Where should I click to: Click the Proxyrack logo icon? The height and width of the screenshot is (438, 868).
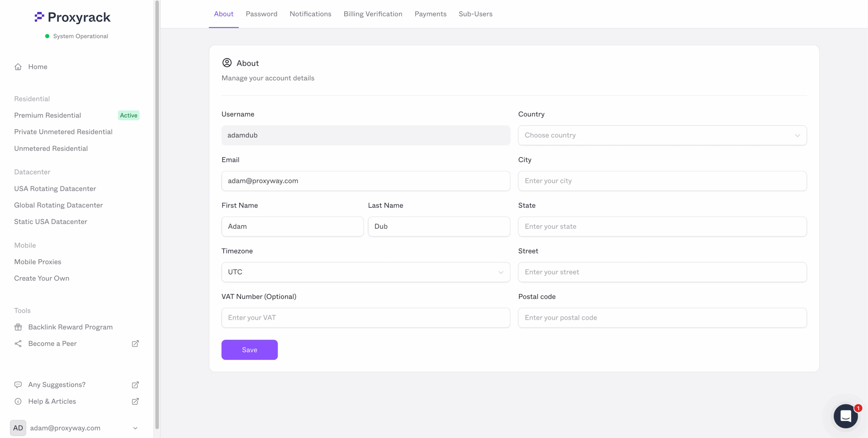(x=39, y=17)
